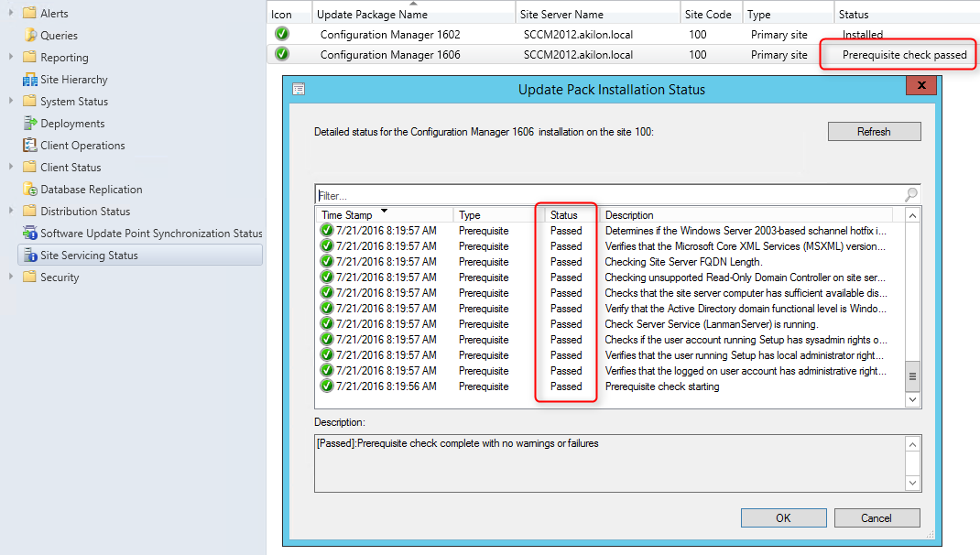Select the Database Replication icon
The height and width of the screenshot is (555, 980).
point(29,189)
